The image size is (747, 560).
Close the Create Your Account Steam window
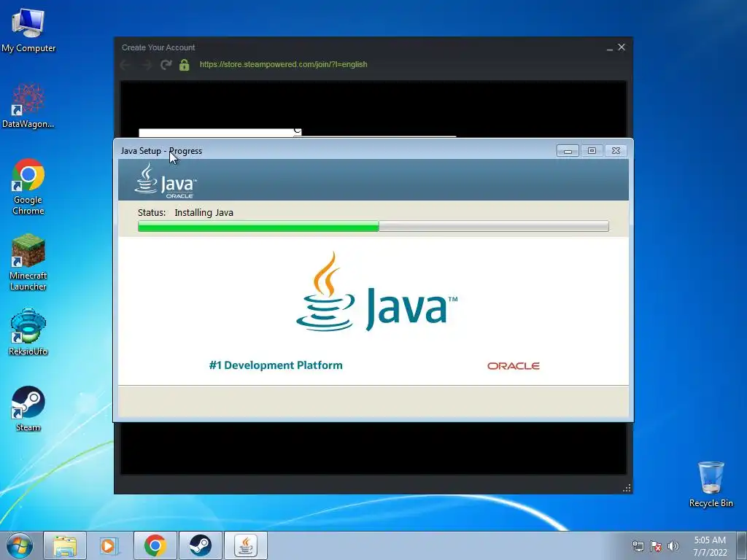(622, 47)
